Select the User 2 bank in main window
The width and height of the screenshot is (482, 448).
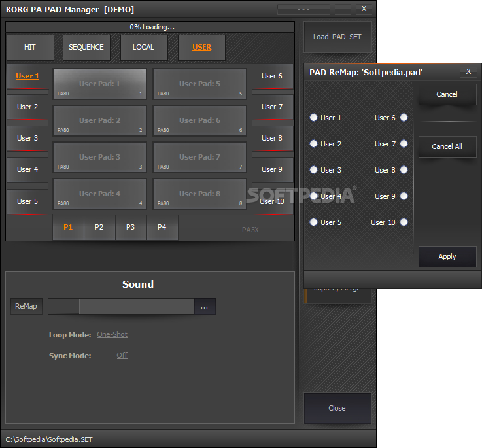tap(27, 107)
